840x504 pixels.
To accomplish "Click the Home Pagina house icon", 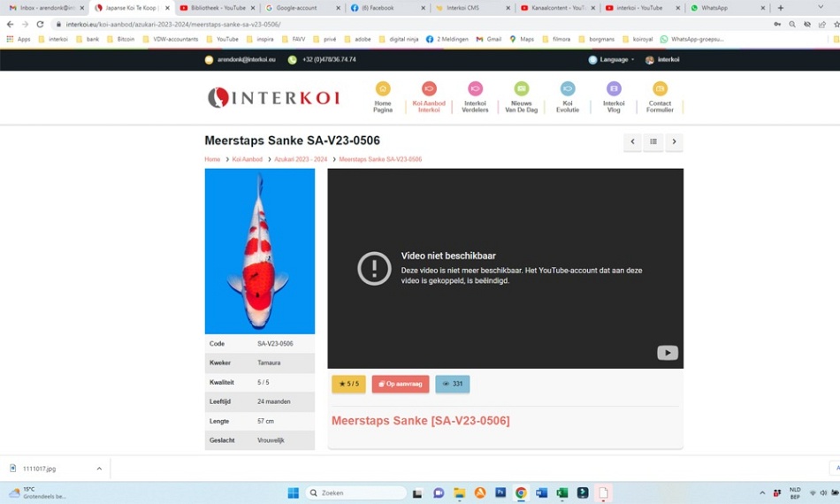I will point(383,88).
